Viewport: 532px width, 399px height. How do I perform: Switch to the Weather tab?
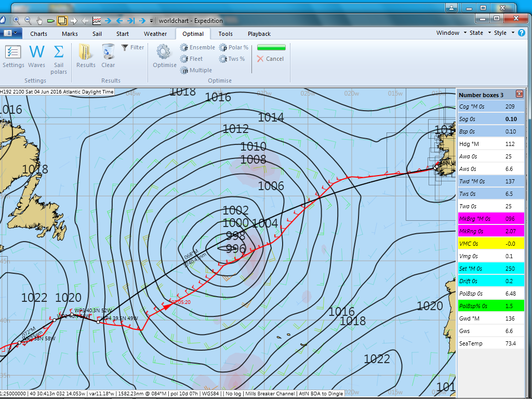155,33
